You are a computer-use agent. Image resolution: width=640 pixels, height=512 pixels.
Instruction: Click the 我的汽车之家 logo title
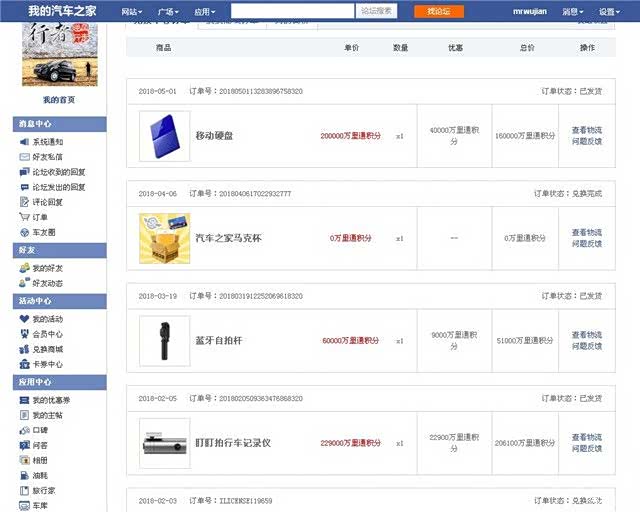pyautogui.click(x=62, y=11)
